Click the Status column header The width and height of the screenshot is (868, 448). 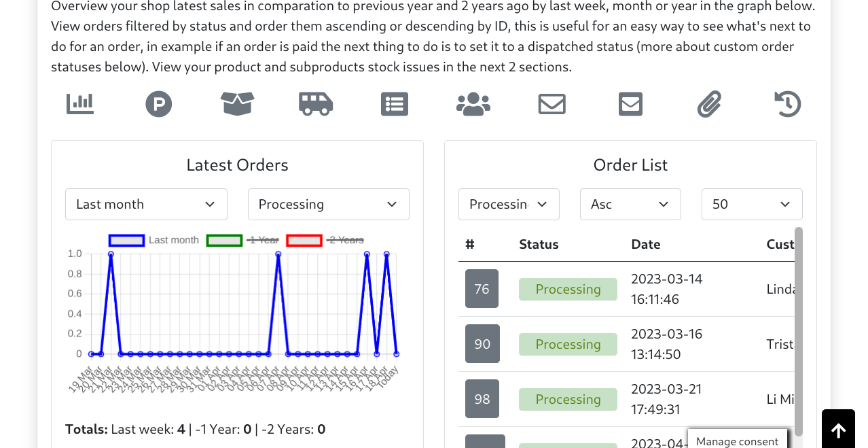539,244
